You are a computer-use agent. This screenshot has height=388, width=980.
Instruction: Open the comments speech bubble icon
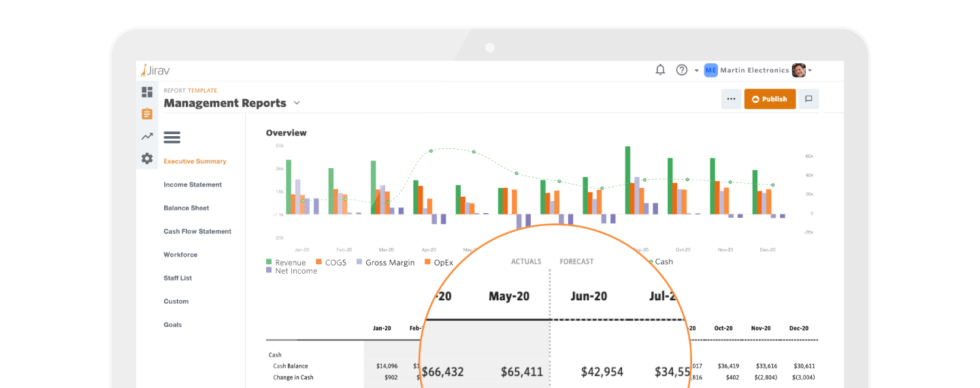click(808, 99)
